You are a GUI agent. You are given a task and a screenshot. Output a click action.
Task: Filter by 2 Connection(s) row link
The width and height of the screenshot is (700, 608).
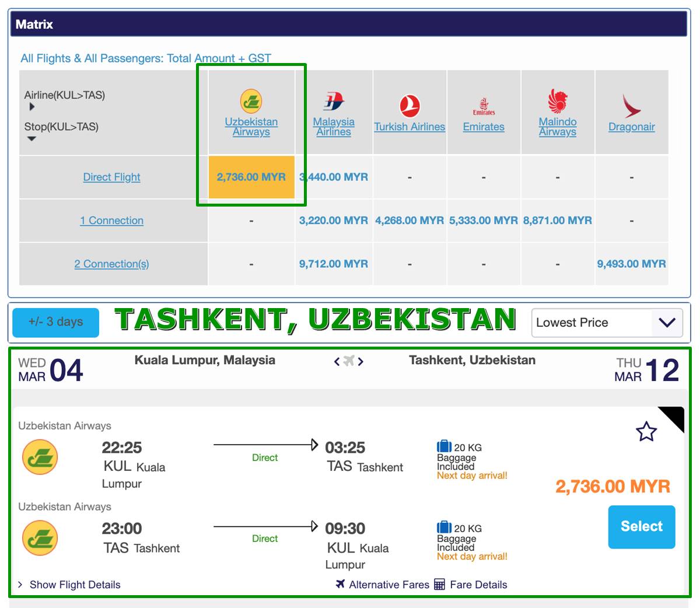pos(111,264)
